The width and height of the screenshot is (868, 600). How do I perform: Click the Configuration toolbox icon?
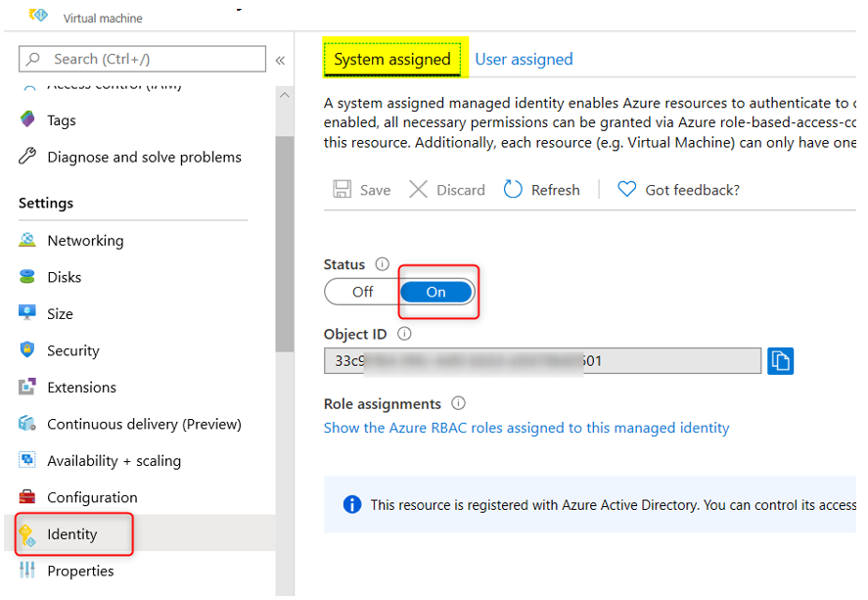coord(27,496)
